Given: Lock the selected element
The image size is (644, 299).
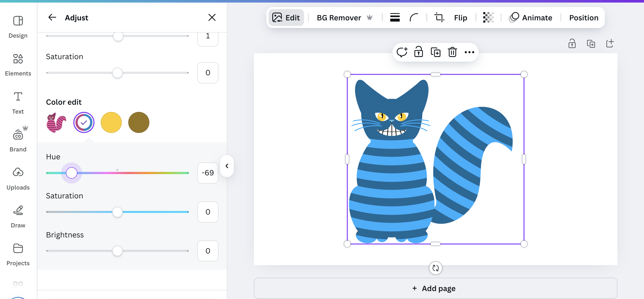Looking at the screenshot, I should click(419, 52).
